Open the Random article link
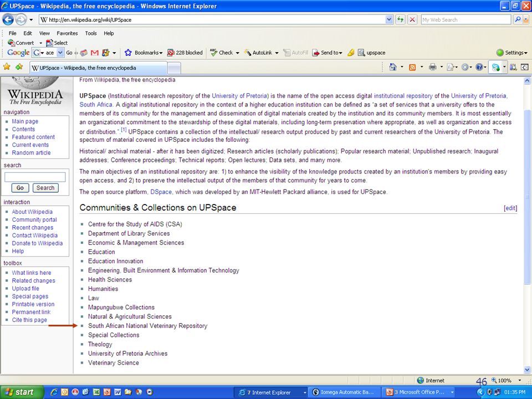 pos(31,153)
